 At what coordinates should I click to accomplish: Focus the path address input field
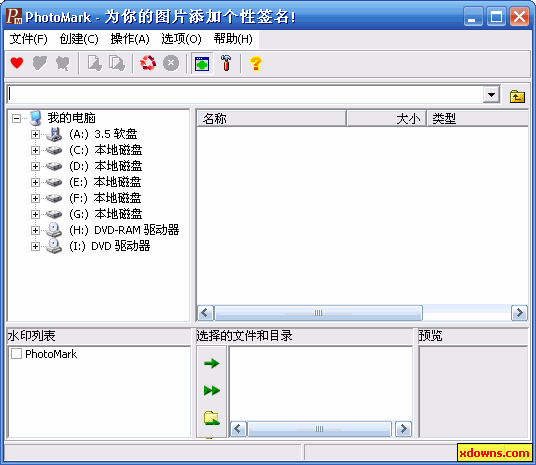pos(245,94)
